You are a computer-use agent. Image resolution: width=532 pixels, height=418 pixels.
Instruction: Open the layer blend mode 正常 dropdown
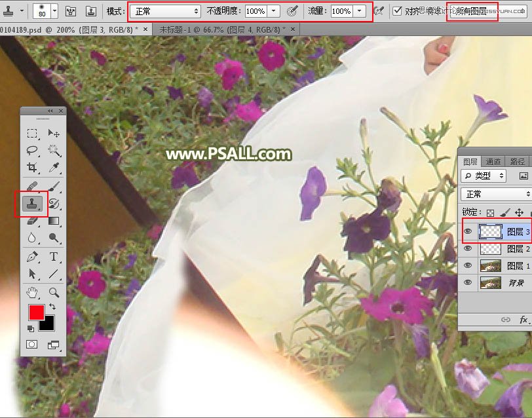coord(496,194)
